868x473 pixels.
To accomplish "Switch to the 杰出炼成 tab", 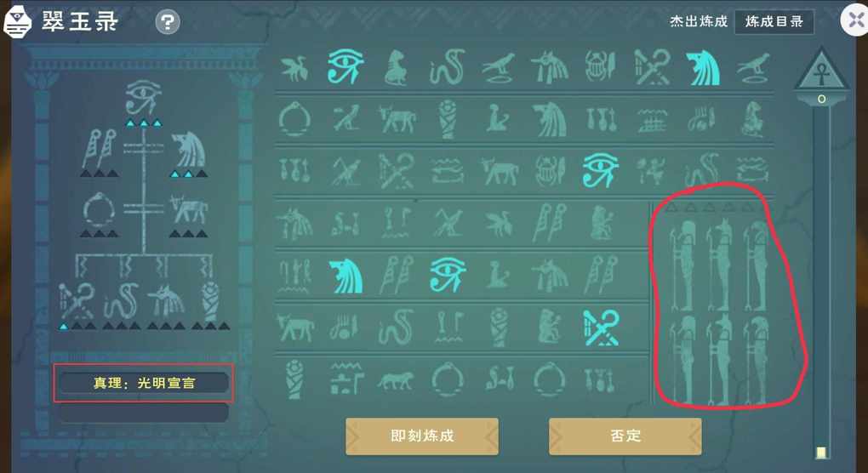I will [699, 21].
